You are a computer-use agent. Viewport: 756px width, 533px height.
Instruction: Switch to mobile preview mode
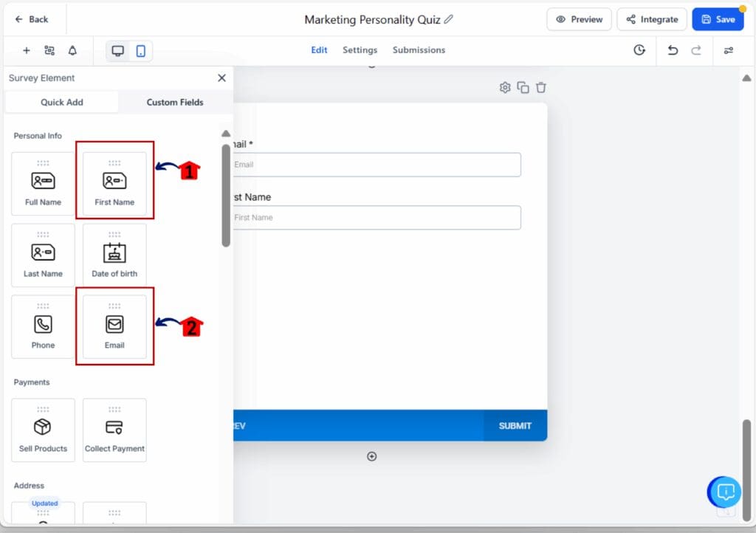[140, 50]
